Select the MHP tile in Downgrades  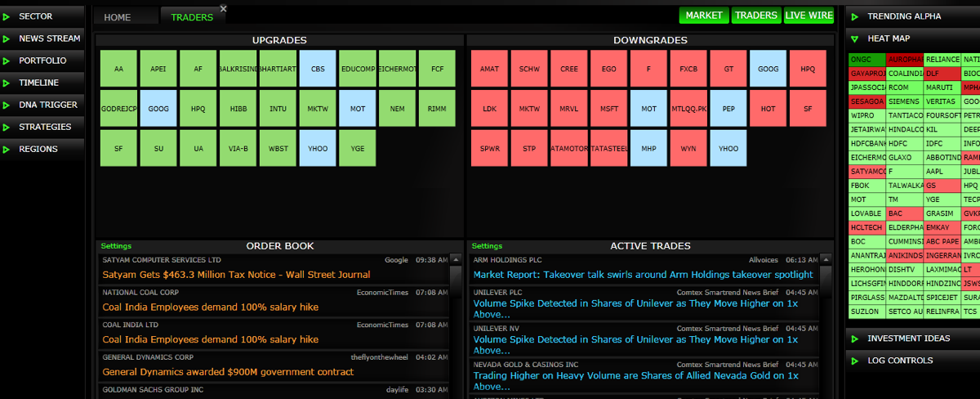(x=648, y=148)
